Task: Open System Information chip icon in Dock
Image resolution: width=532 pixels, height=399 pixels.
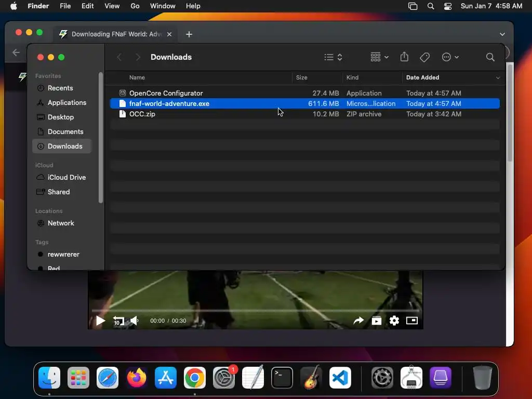Action: (411, 378)
